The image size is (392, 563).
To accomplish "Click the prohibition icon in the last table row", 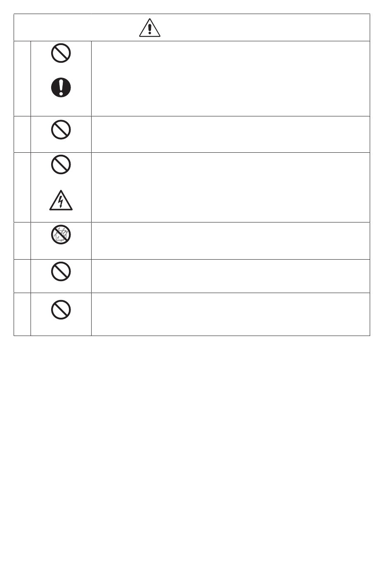I will click(x=61, y=310).
